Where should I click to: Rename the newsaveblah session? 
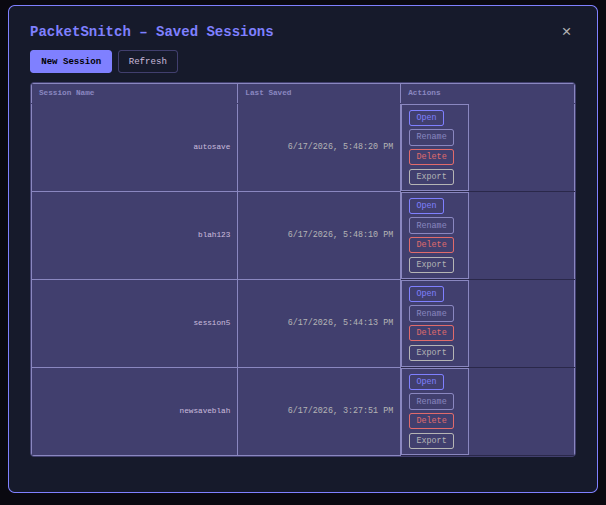431,402
